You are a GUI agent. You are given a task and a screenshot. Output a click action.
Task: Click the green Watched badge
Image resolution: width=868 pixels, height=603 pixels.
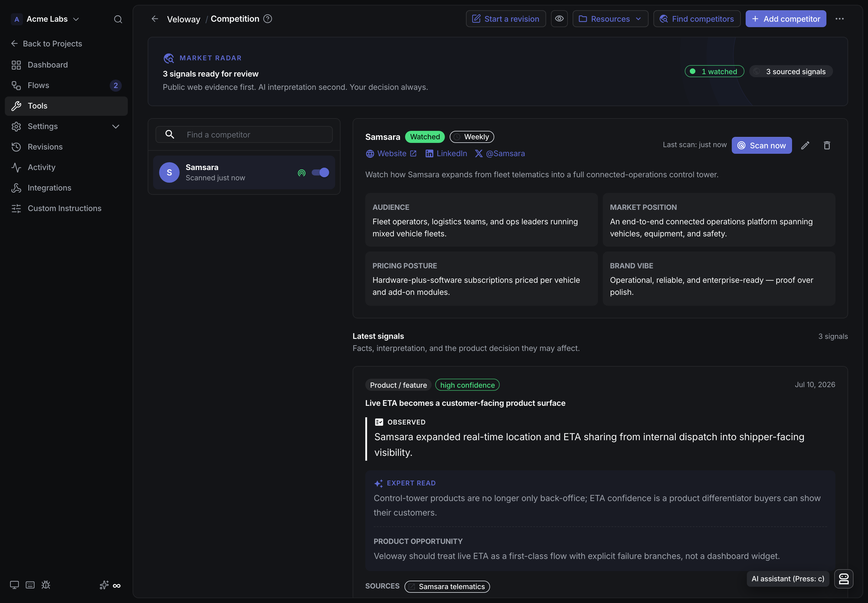425,137
